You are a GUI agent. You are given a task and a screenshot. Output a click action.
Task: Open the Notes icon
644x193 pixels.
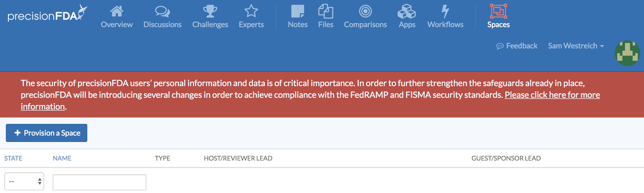click(298, 11)
